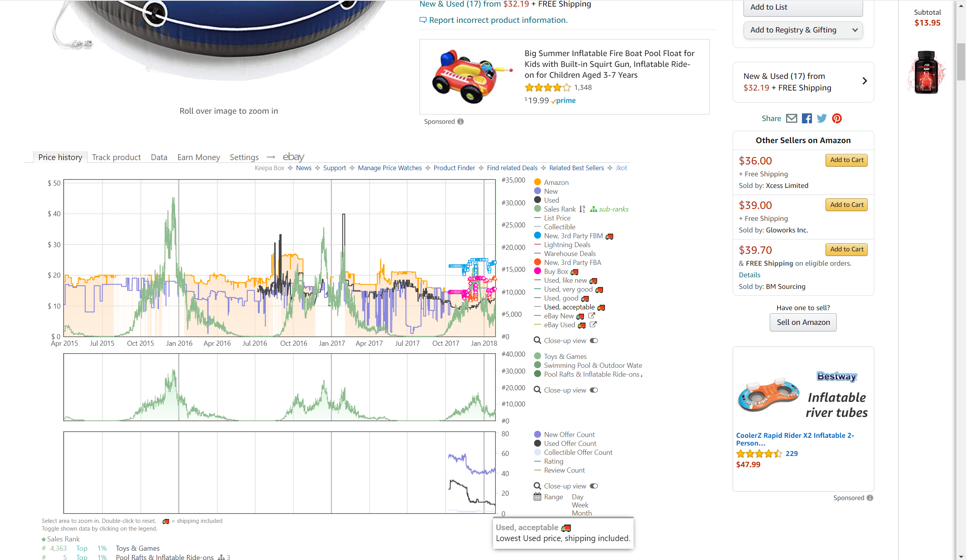
Task: Click the sub-ranks tree icon
Action: tap(593, 209)
